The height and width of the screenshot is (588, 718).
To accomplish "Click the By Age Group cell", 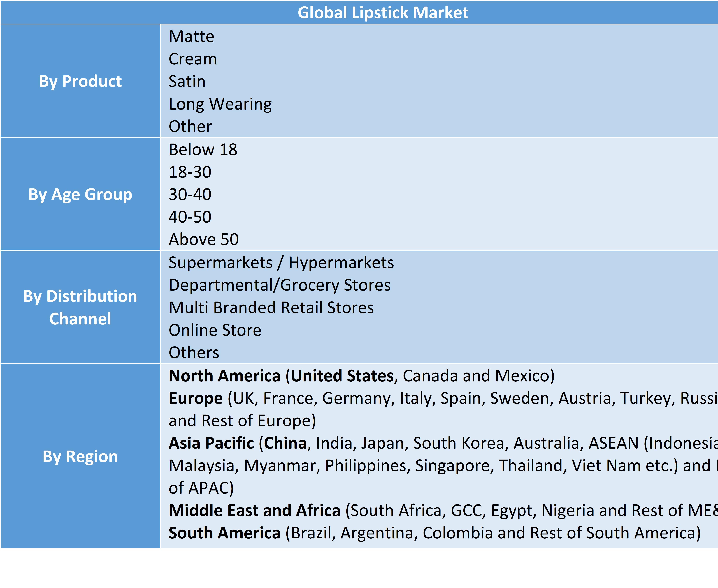I will (x=80, y=194).
